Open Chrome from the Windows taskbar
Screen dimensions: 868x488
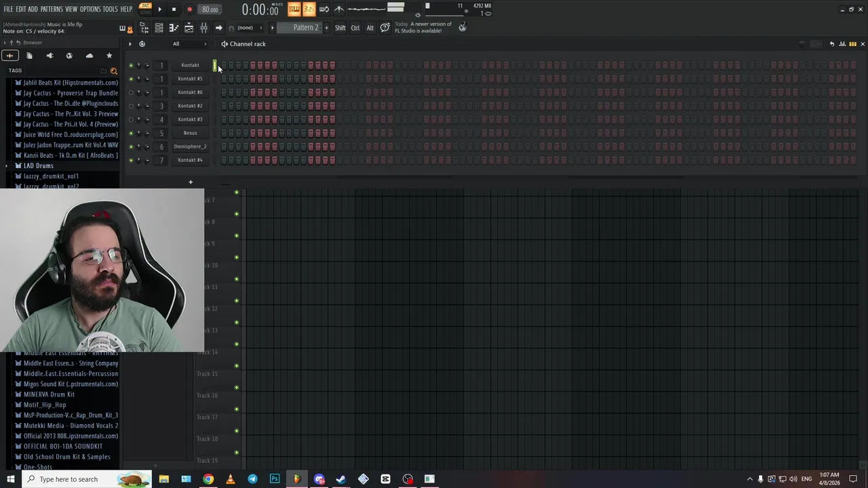(x=208, y=479)
